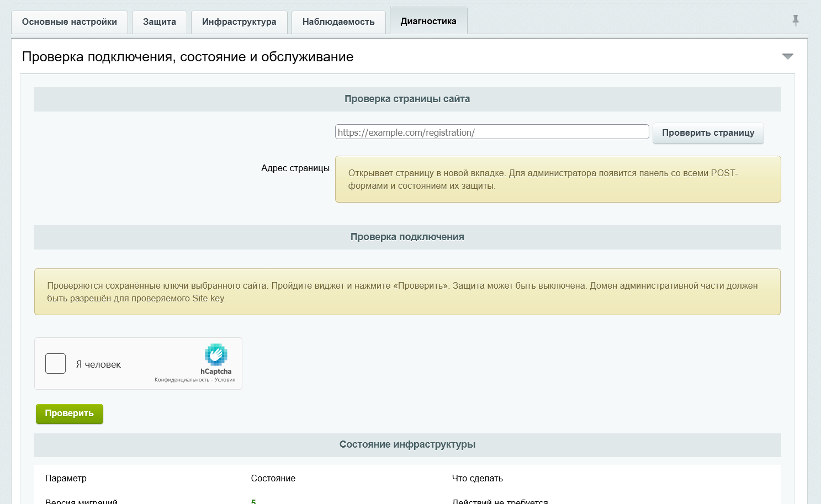Click the green Проверить button
The image size is (821, 504).
(x=70, y=414)
